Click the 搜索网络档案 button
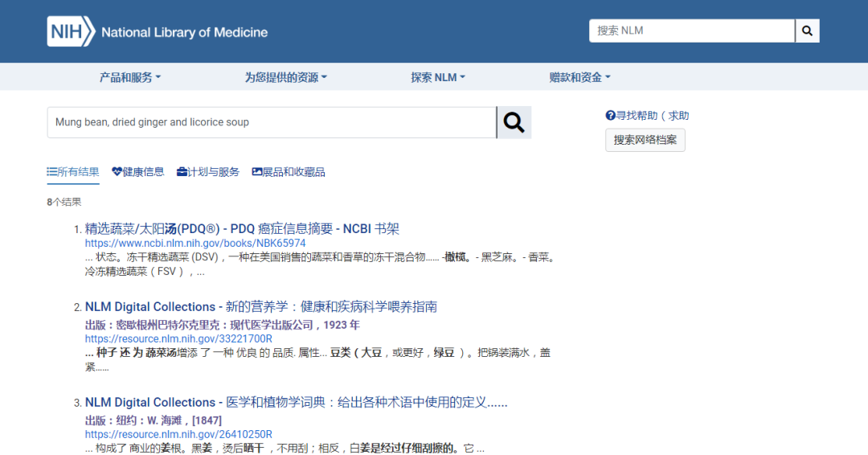 pos(645,140)
